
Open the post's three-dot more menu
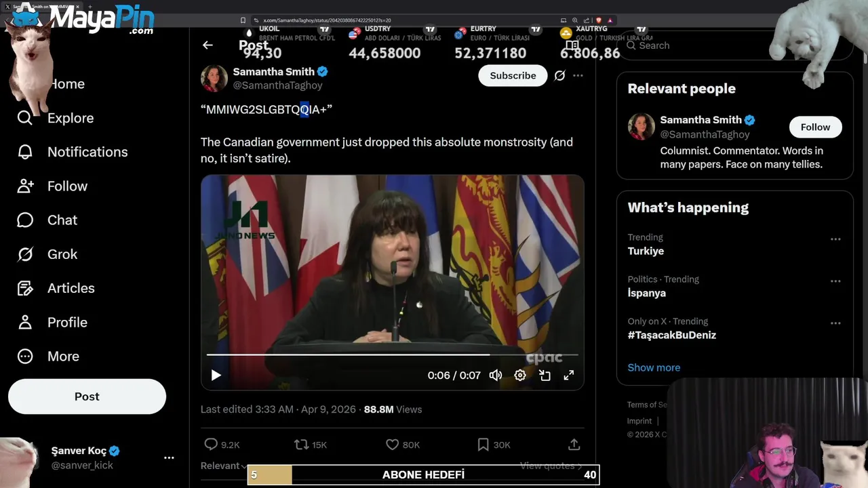(578, 75)
